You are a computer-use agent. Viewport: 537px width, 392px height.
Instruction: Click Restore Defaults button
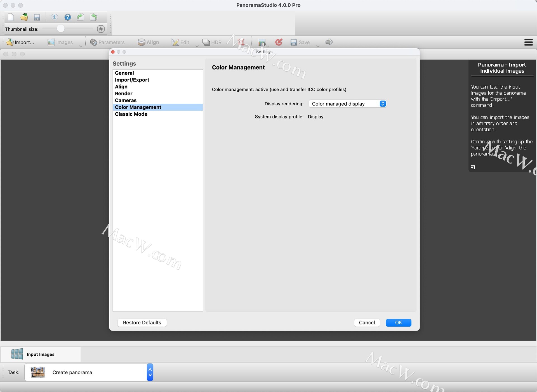pyautogui.click(x=142, y=323)
